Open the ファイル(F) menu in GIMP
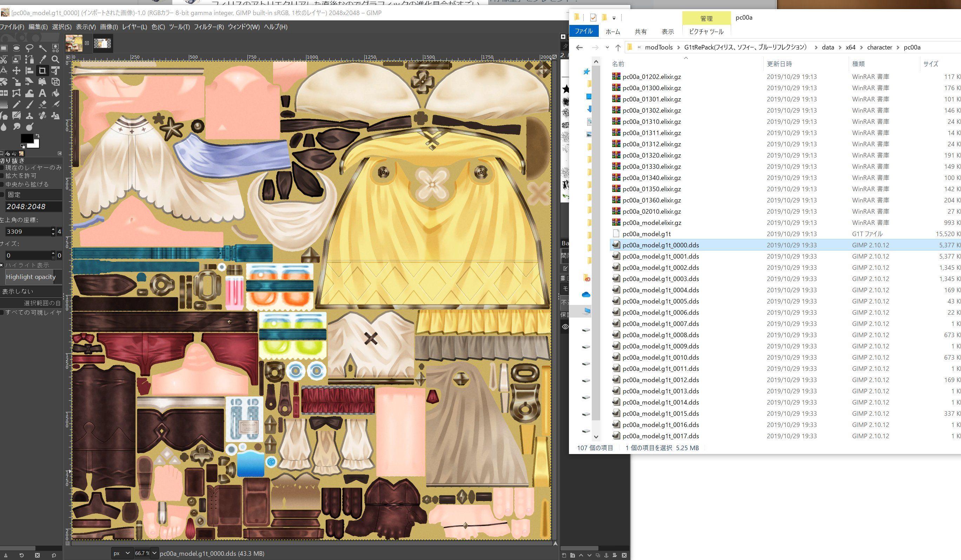The width and height of the screenshot is (961, 560). click(12, 27)
